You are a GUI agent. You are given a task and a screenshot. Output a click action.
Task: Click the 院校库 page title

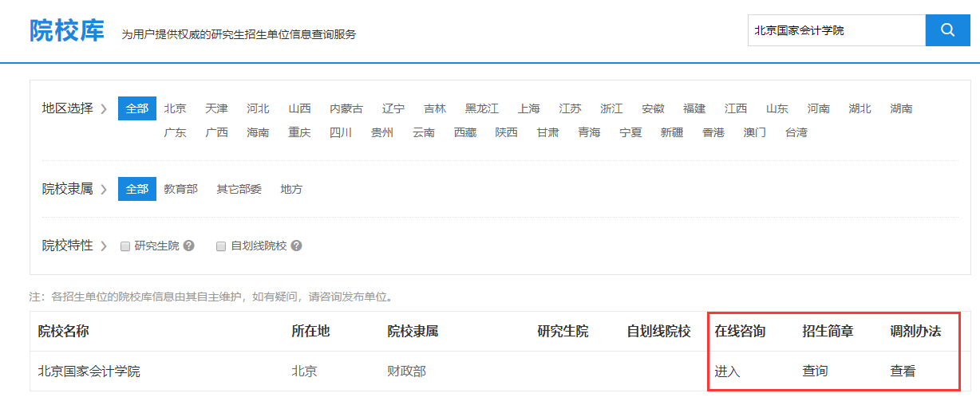click(x=67, y=31)
